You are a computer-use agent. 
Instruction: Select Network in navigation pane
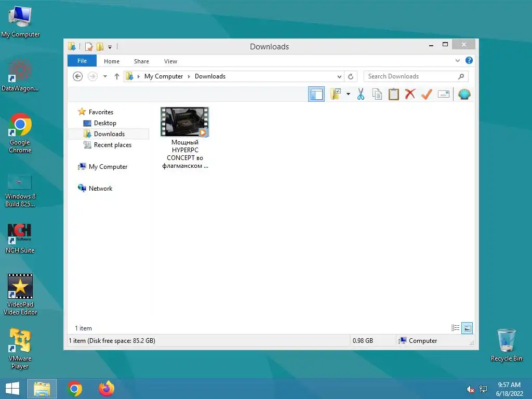pyautogui.click(x=100, y=188)
